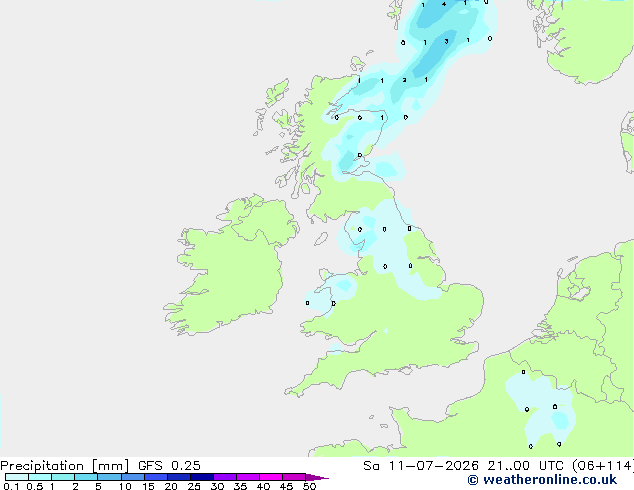Click the 0.1–0.5 mm legend color swatch
The width and height of the screenshot is (634, 490).
tap(17, 477)
